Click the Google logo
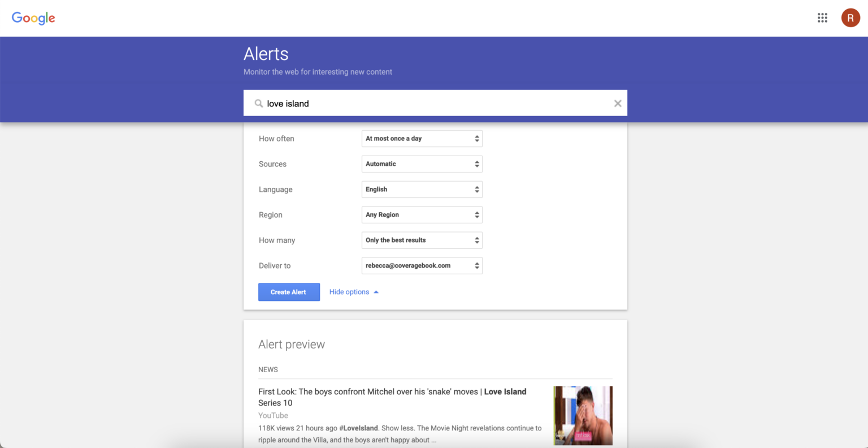Screen dimensions: 868x448 [33, 18]
